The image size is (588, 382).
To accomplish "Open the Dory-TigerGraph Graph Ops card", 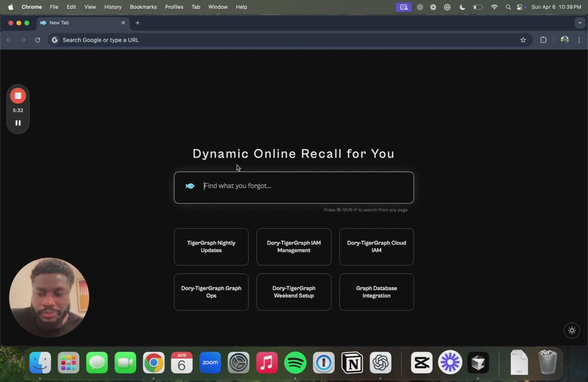I will [x=211, y=292].
